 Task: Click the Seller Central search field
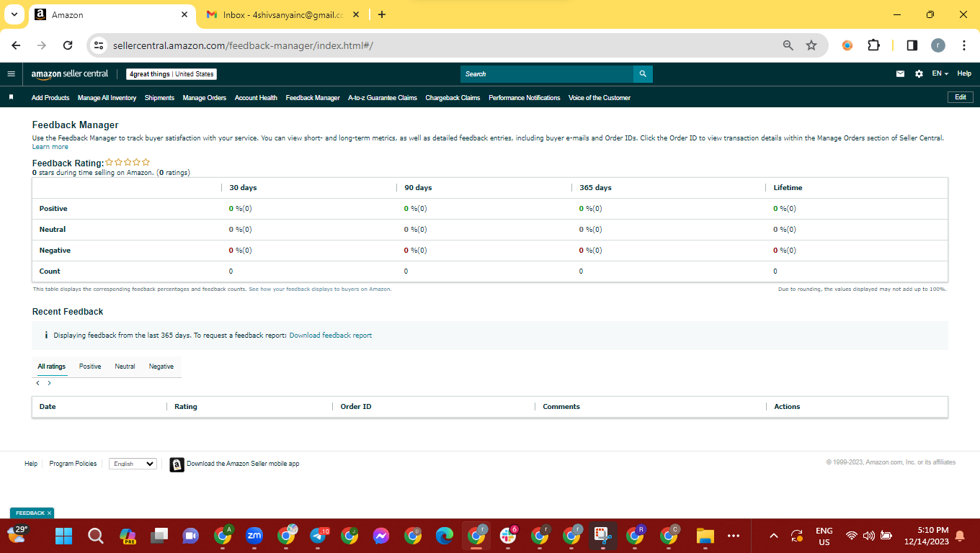click(547, 73)
